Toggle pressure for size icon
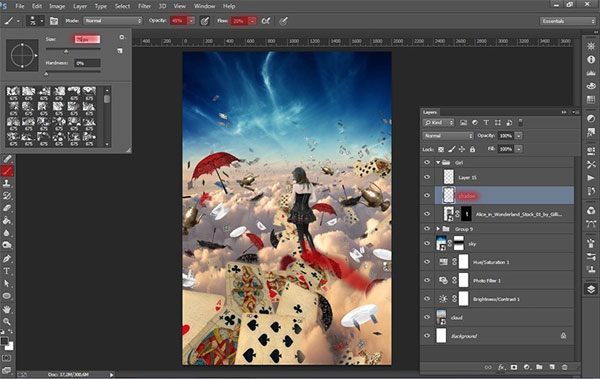This screenshot has height=379, width=600. 283,21
